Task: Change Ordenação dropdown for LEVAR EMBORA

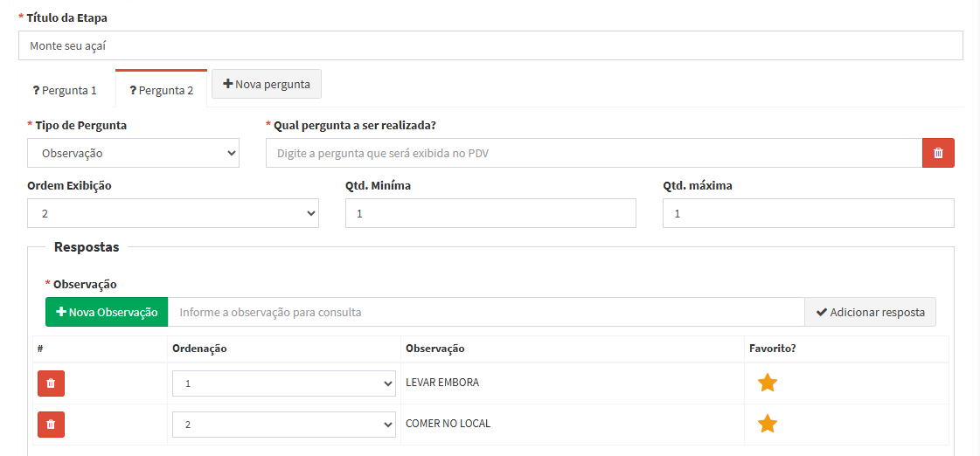Action: 284,383
